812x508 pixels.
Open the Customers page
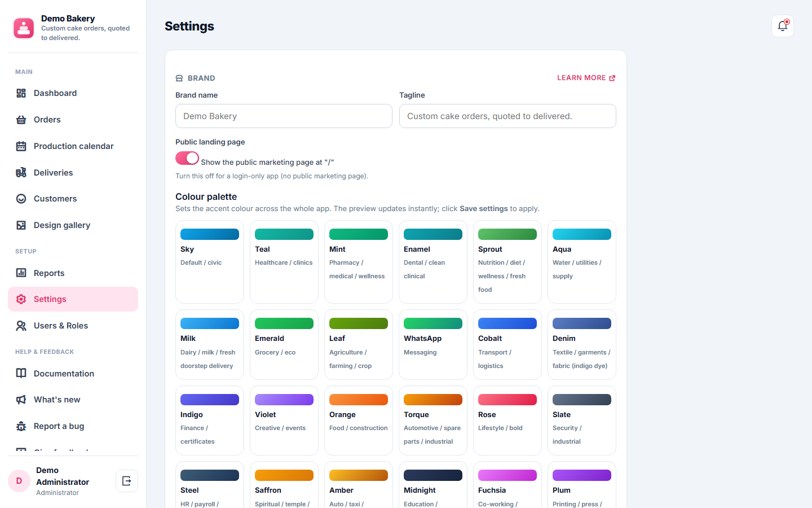73,199
